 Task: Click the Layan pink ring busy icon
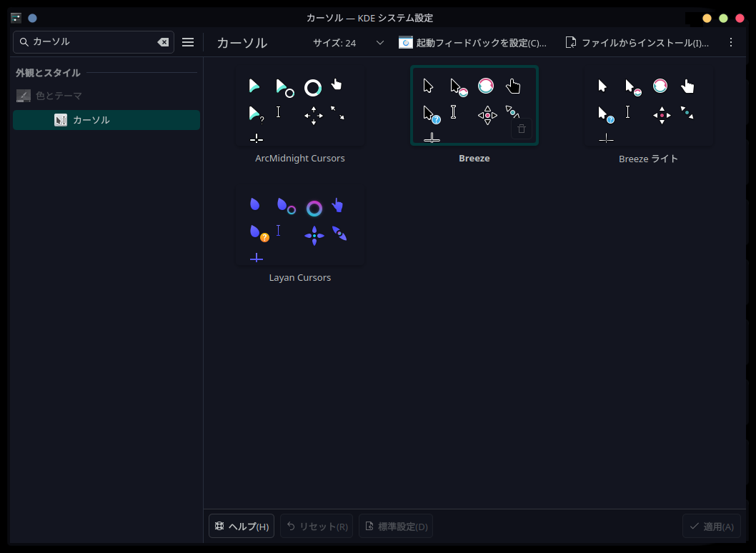click(314, 209)
